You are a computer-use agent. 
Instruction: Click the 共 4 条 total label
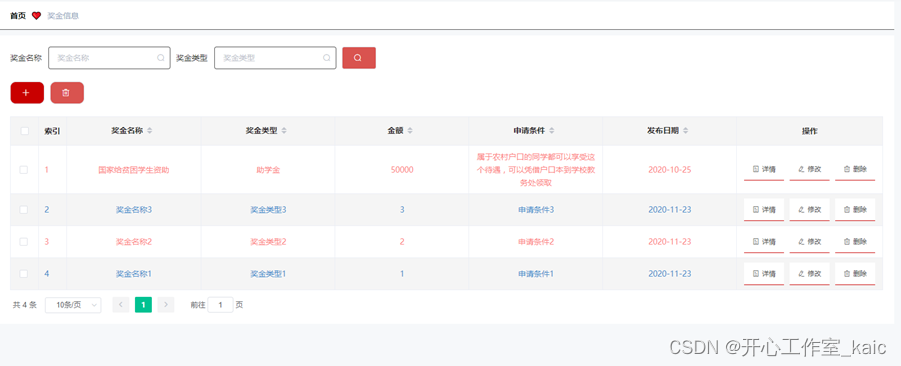(25, 305)
